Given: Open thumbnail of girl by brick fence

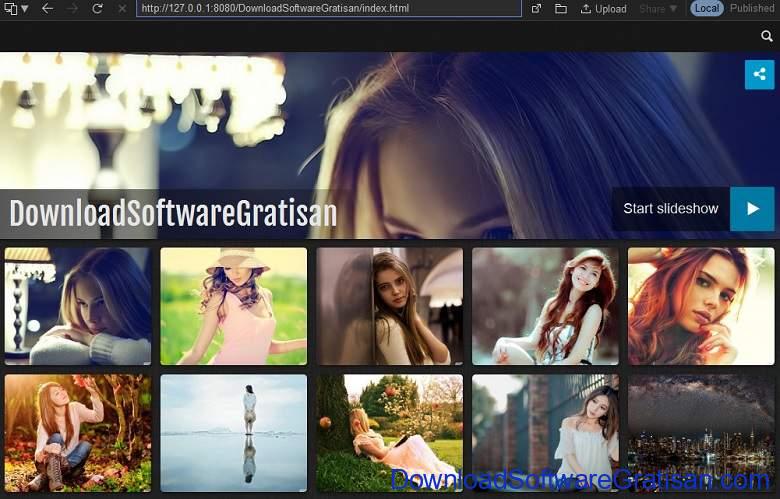Looking at the screenshot, I should point(545,433).
